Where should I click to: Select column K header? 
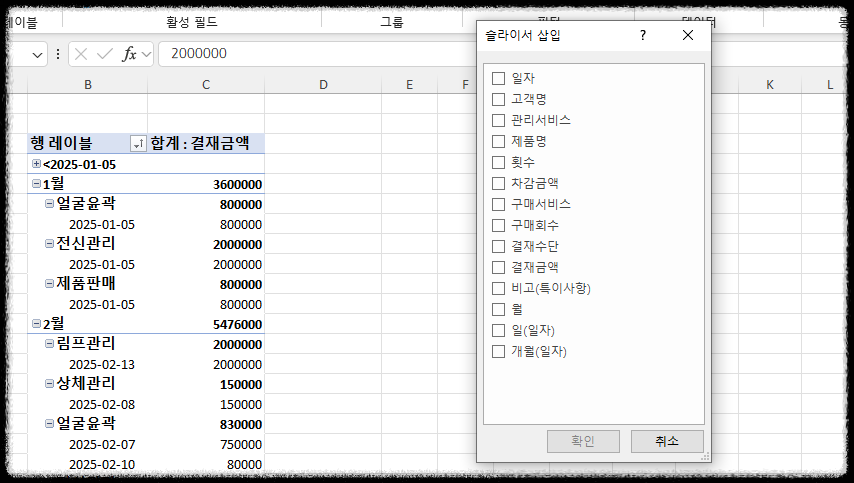coord(770,85)
